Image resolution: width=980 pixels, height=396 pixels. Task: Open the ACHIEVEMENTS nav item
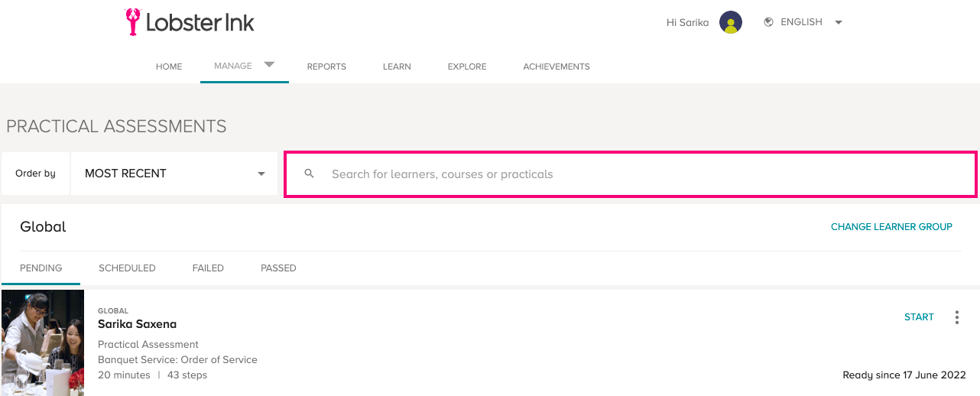557,67
